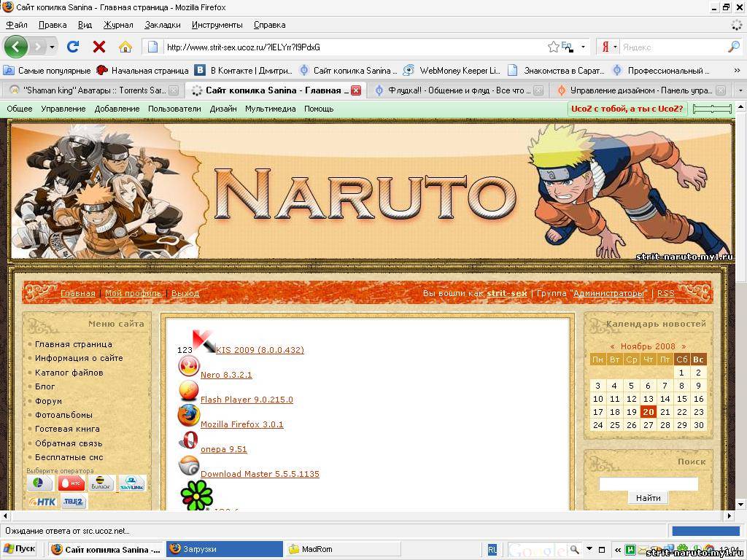Screen dimensions: 747x560
Task: Log out via the Выход link
Action: coord(185,293)
